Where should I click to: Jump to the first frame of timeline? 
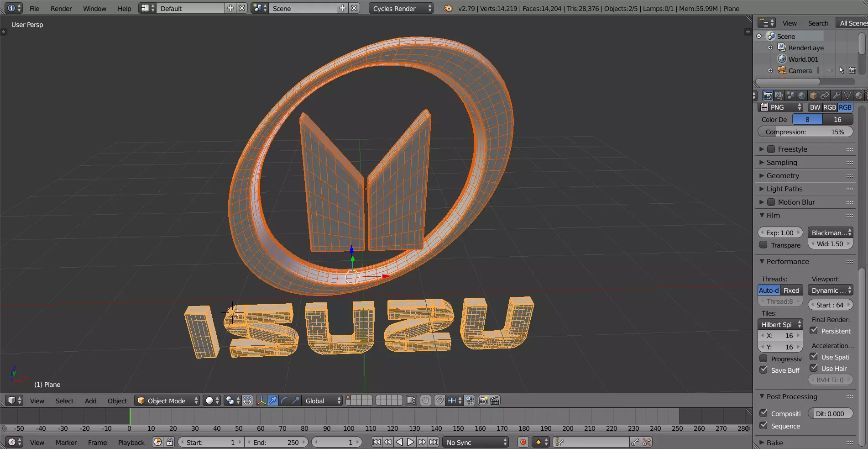click(376, 442)
